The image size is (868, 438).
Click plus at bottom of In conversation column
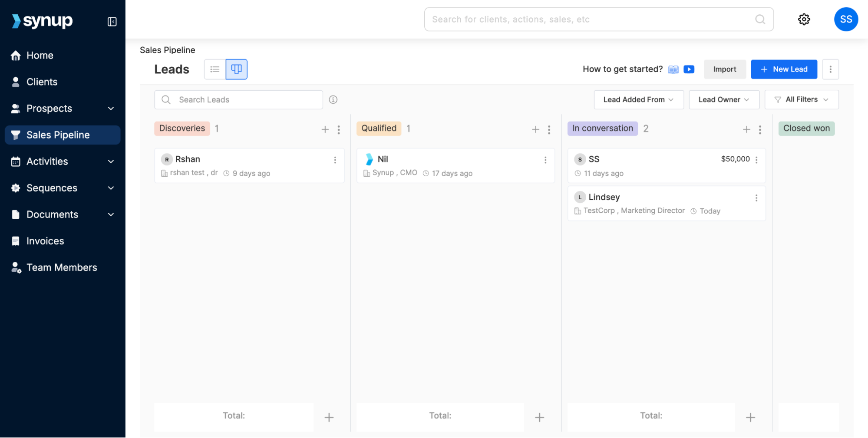point(750,417)
